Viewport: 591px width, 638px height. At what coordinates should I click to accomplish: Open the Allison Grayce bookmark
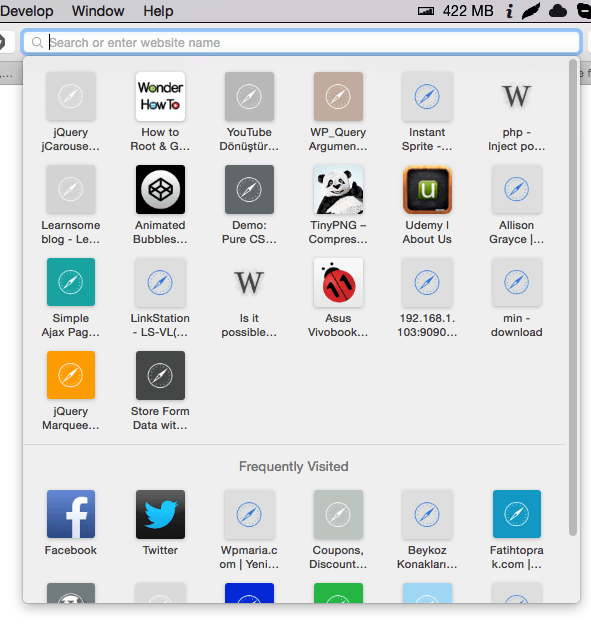pos(517,189)
